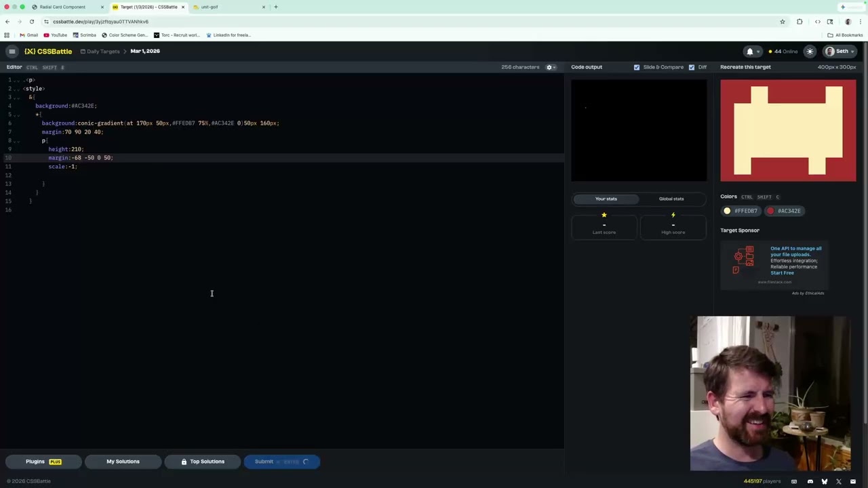Click the CSSBattle logo
Image resolution: width=868 pixels, height=488 pixels.
48,52
